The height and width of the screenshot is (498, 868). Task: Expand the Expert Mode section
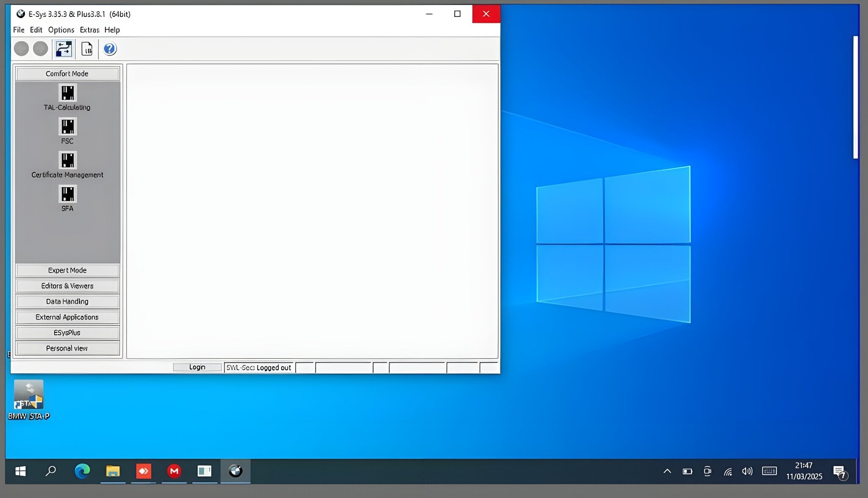[x=67, y=270]
